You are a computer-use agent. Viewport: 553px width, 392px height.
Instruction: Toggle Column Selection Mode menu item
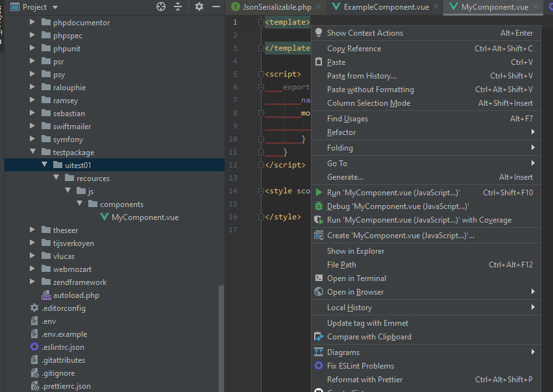426,103
